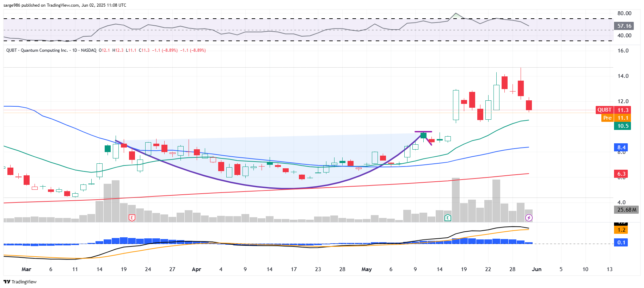Select the blue 0.1 MACD histogram label
644x288 pixels.
click(621, 243)
